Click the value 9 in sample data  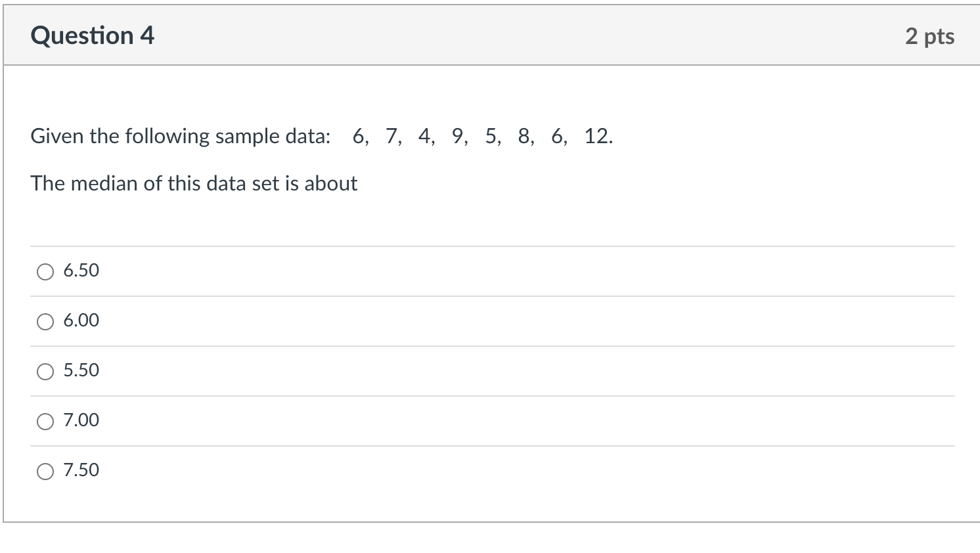(458, 136)
